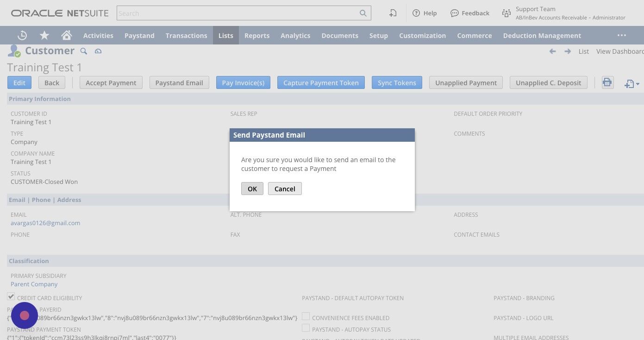
Task: Click the purple round floating widget
Action: [25, 315]
